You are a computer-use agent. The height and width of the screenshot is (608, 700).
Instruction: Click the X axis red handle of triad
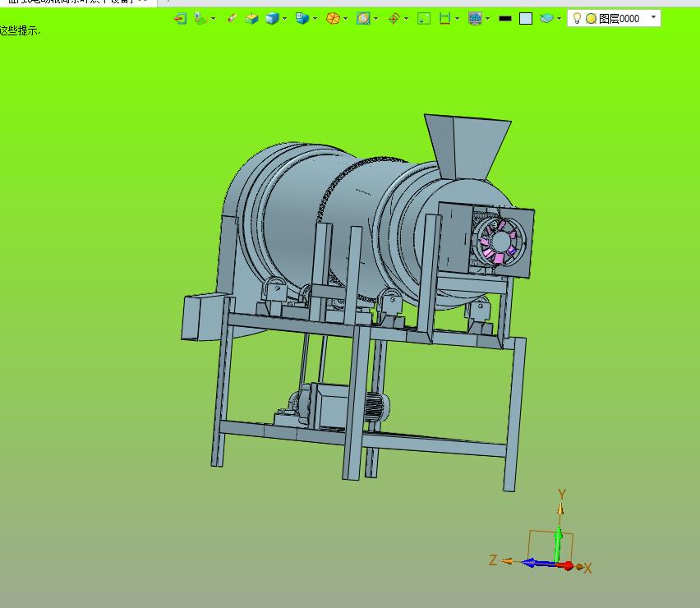[568, 566]
